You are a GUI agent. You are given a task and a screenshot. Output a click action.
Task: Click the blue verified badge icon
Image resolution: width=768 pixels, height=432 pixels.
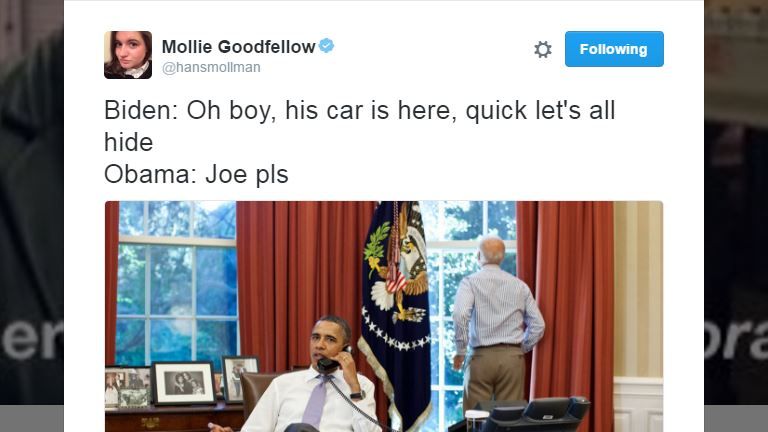coord(327,46)
